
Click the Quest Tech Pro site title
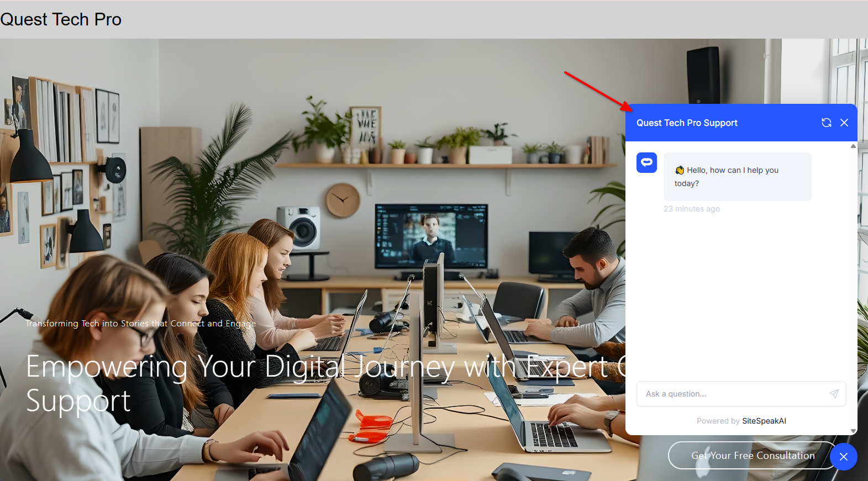(61, 19)
